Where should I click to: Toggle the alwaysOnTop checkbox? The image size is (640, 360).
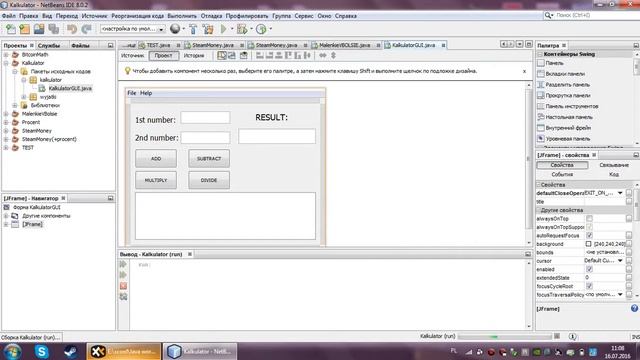589,219
